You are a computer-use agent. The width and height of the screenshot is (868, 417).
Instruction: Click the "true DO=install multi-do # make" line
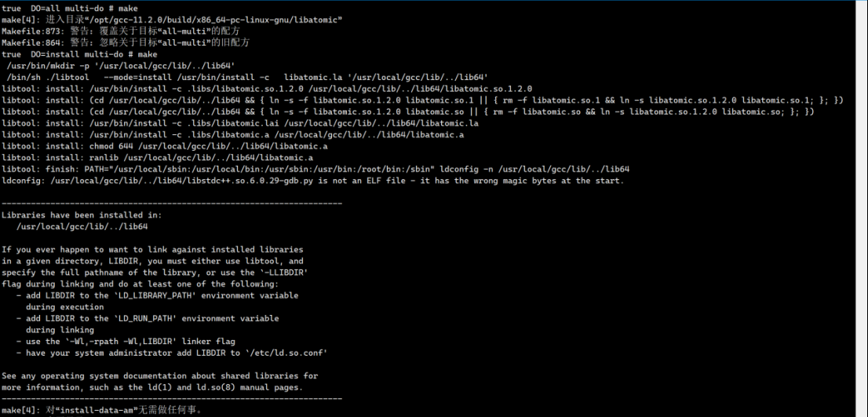coord(79,54)
